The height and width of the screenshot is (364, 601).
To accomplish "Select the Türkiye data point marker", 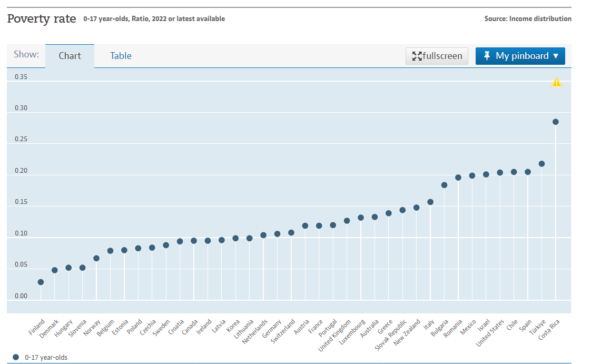I will coord(541,164).
